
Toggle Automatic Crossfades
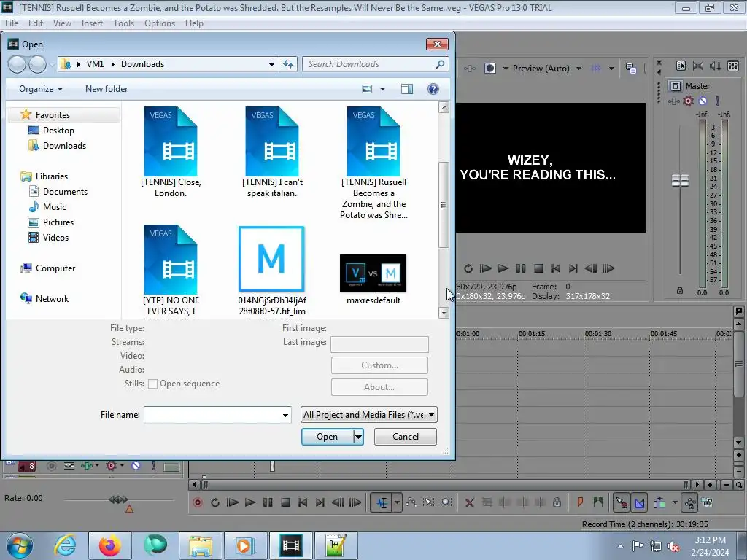point(639,502)
